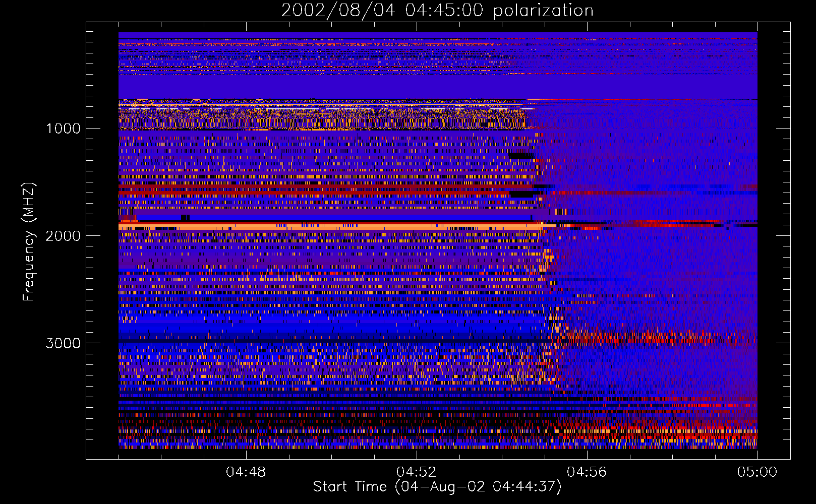Click the "04:56" time tick label

pos(587,472)
